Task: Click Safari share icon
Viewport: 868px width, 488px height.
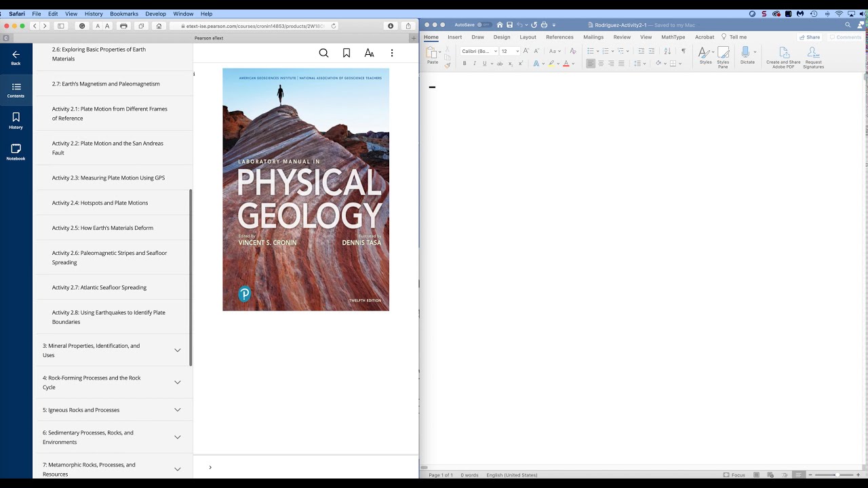Action: point(408,26)
